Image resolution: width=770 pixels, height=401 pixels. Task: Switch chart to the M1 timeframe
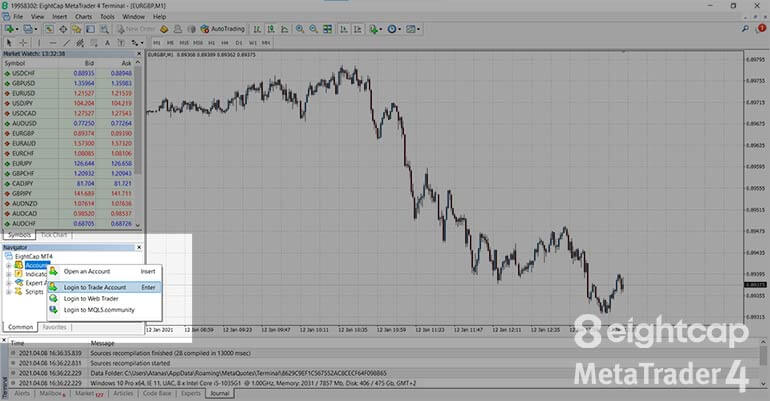click(x=157, y=43)
